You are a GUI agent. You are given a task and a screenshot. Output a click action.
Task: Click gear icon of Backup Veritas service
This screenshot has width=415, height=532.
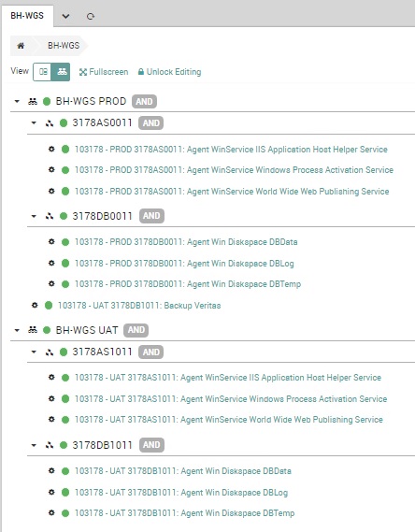[x=35, y=305]
